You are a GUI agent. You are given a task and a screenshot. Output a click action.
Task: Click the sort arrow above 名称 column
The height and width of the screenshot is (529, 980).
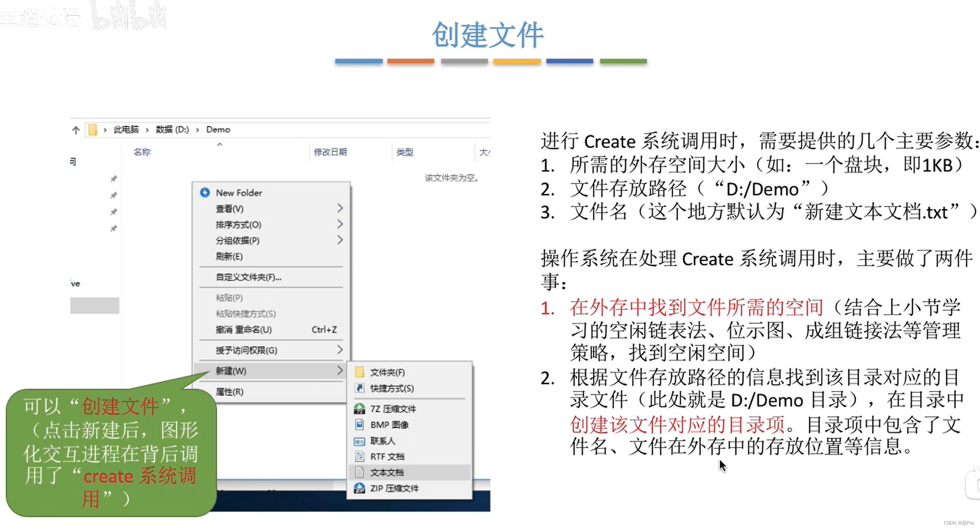click(220, 145)
